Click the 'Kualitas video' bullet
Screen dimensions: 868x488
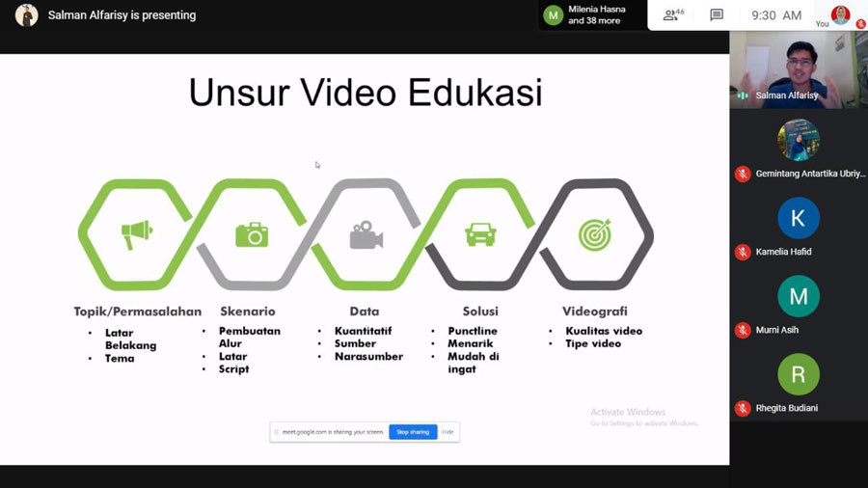pos(604,331)
